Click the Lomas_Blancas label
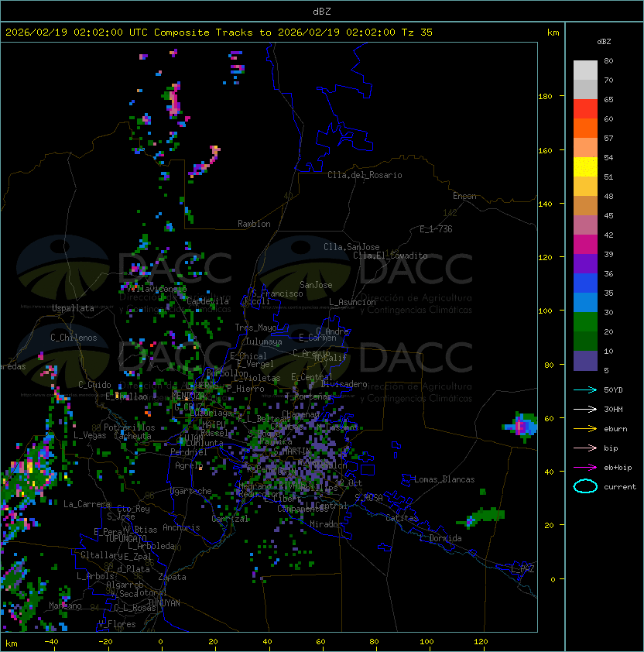 [x=444, y=479]
